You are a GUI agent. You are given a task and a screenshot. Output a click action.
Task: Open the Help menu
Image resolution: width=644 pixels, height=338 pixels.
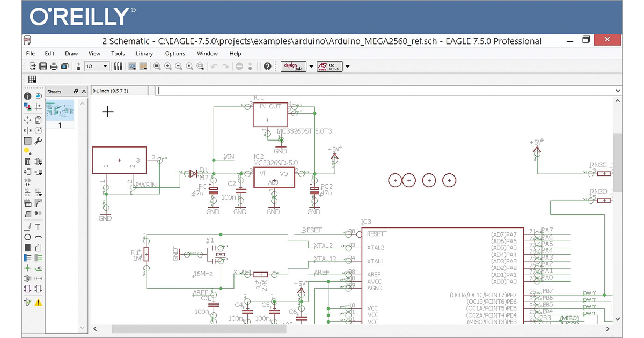point(235,53)
